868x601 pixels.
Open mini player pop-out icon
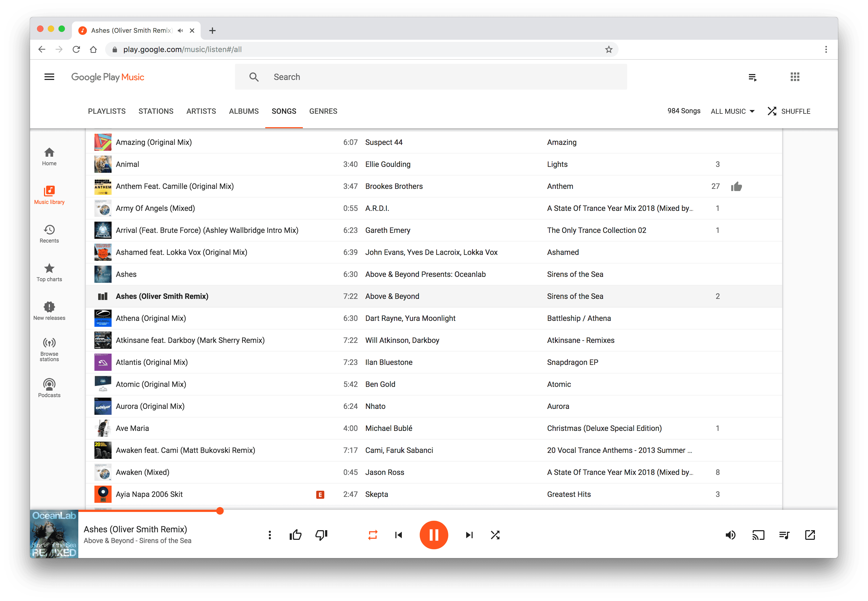(x=810, y=535)
